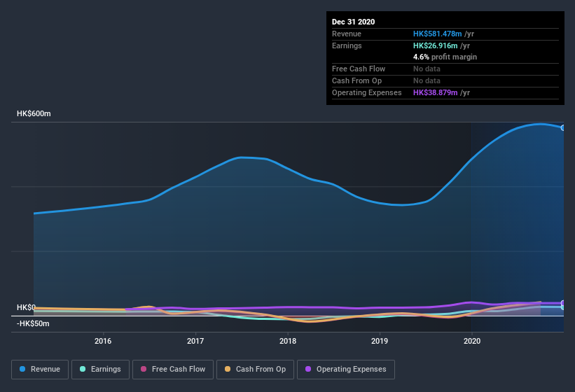Screen dimensions: 575x392
Task: Click the HK$26.916m earnings value
Action: pos(436,45)
